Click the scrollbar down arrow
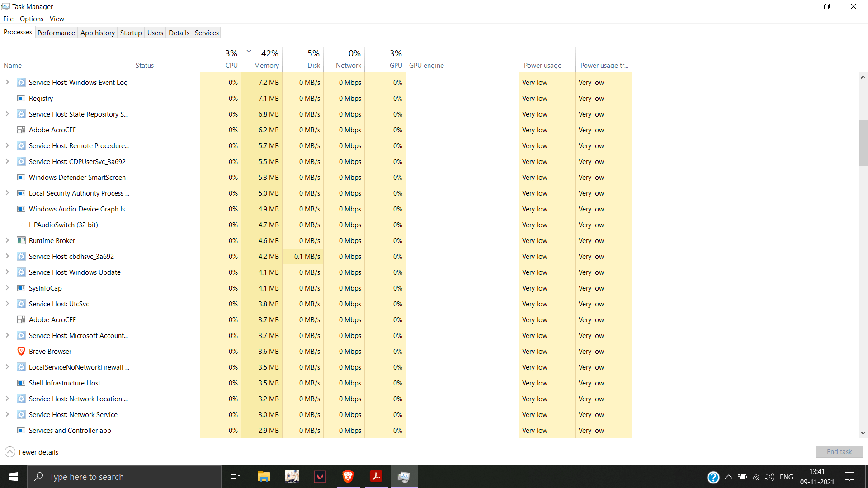The image size is (868, 488). point(863,433)
